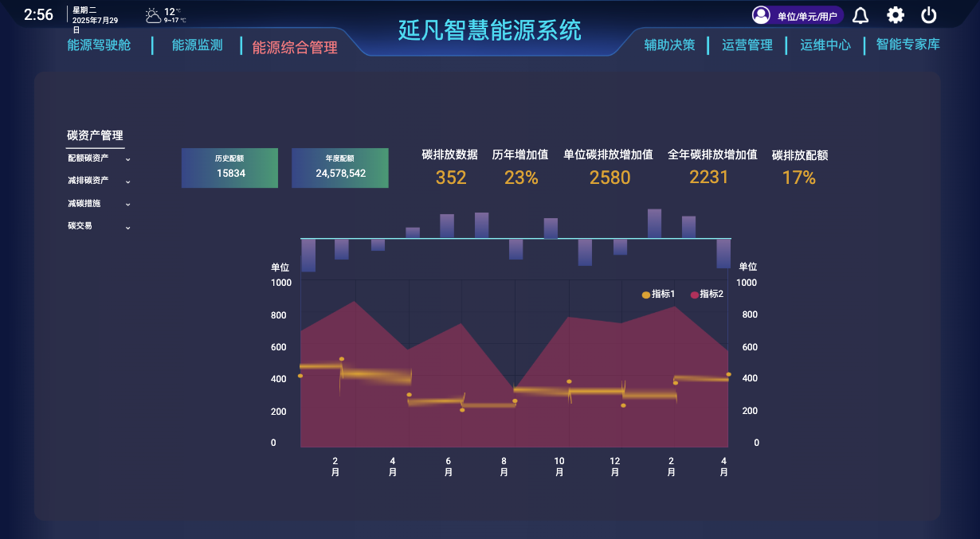This screenshot has height=539, width=980.
Task: Select 碳交易 menu item
Action: coord(80,226)
